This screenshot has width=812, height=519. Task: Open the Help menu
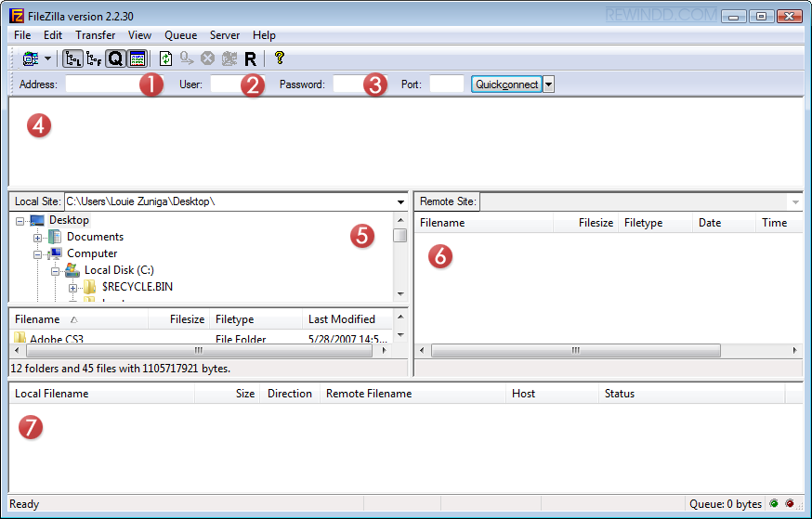pyautogui.click(x=264, y=35)
